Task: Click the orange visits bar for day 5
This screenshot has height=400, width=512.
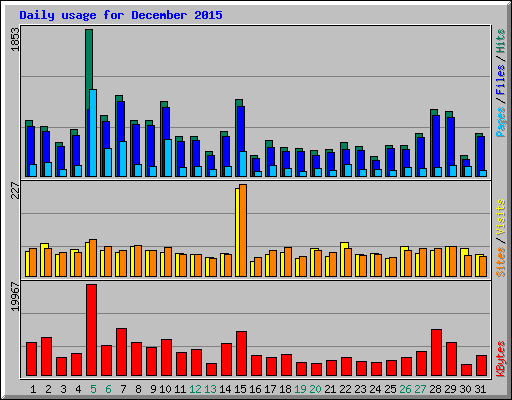Action: (93, 258)
